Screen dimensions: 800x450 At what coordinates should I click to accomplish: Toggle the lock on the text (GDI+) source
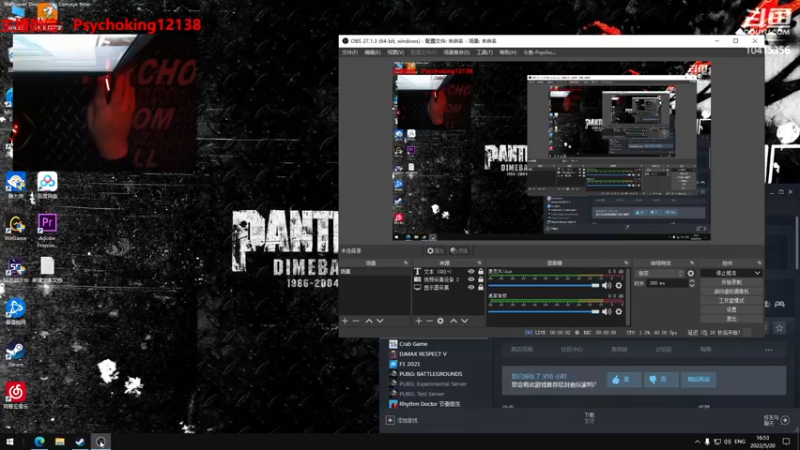[481, 271]
